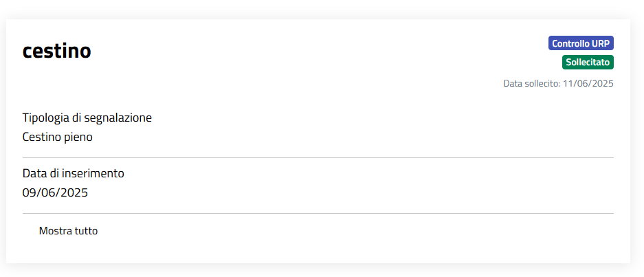
Task: Click the "Data di inserimento" label
Action: tap(74, 173)
